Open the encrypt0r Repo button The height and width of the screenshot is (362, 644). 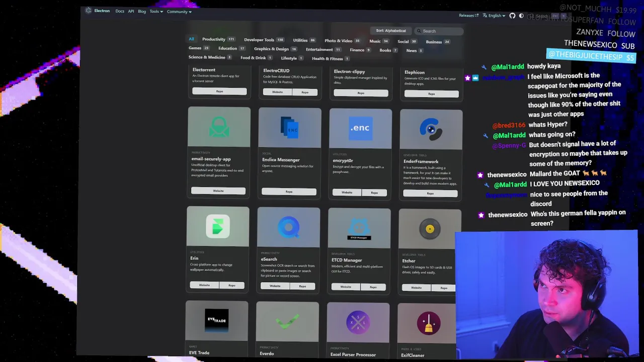[x=374, y=193]
